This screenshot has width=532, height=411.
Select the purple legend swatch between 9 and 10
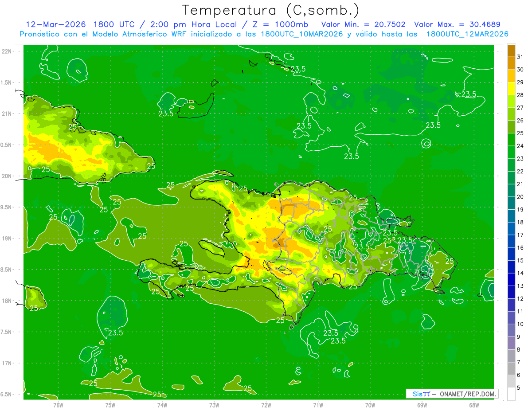coord(511,330)
